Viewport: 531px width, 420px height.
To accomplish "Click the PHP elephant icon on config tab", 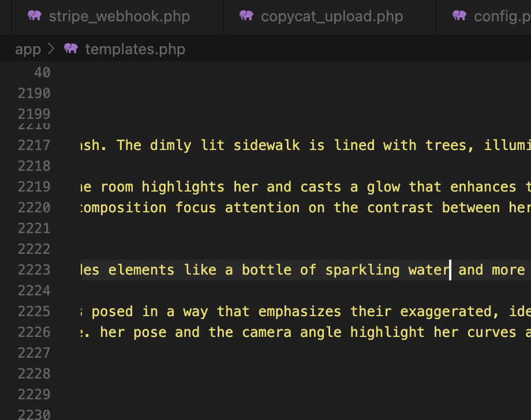I will tap(459, 16).
